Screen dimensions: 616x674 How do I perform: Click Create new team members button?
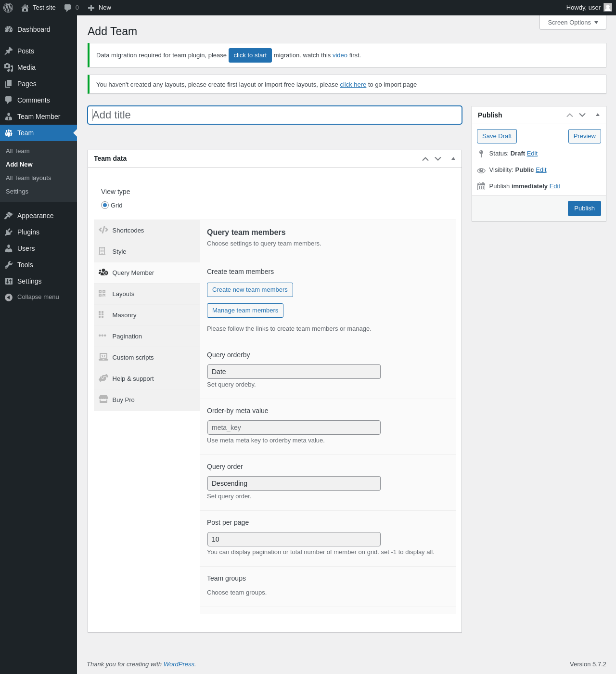250,290
